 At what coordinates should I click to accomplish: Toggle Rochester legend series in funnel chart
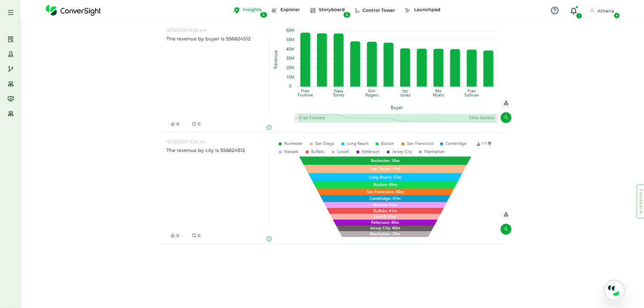290,144
